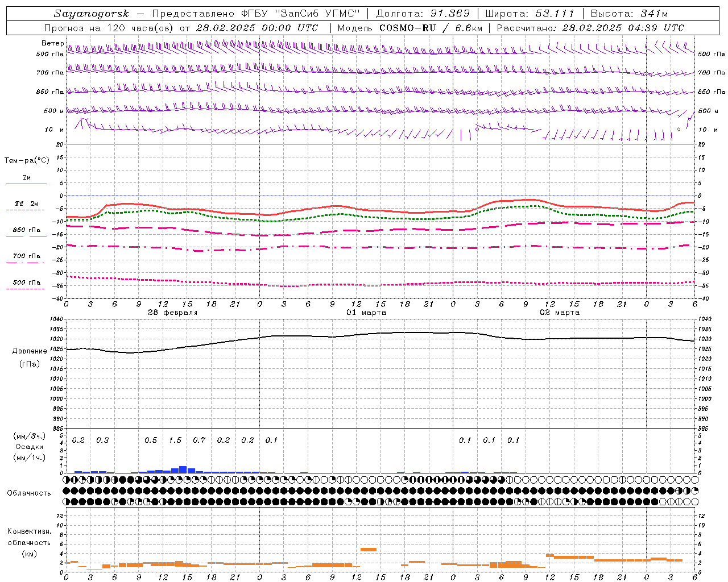
Task: Click the Облачность panel label
Action: pyautogui.click(x=29, y=493)
